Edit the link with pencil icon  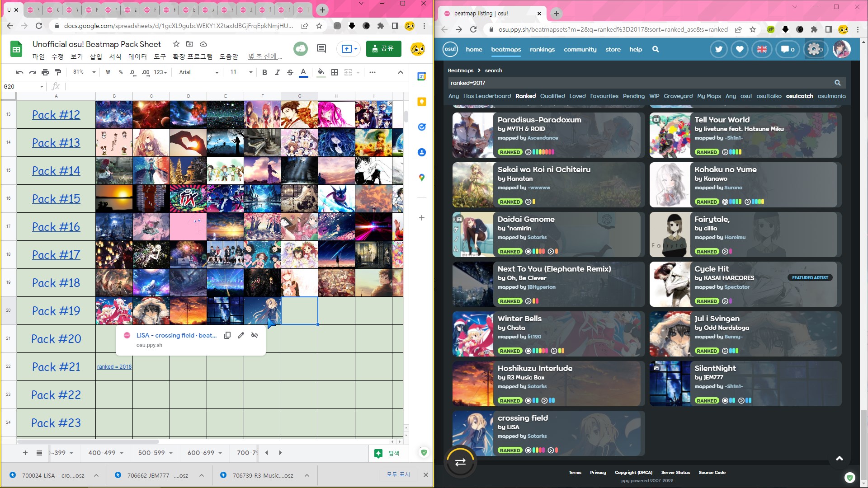[x=241, y=335]
